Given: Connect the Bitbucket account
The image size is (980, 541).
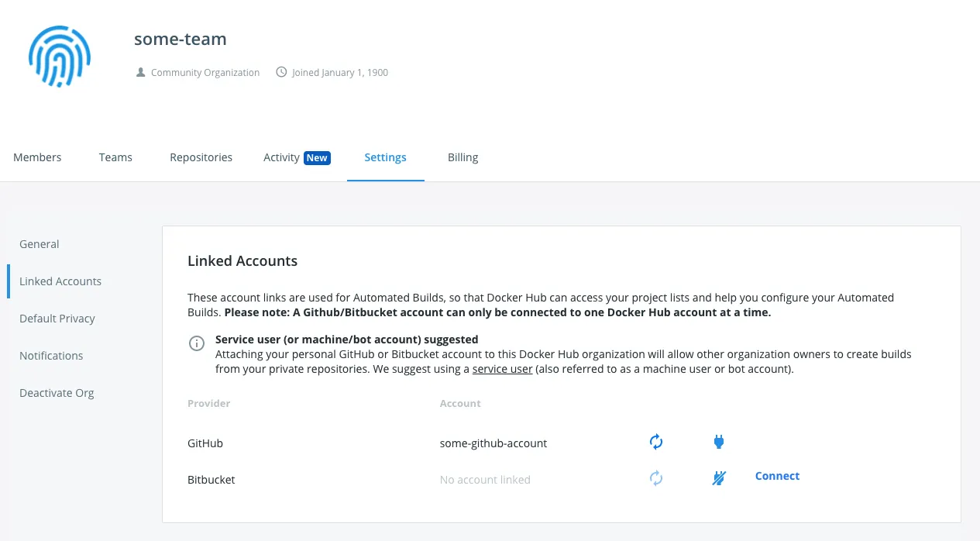Looking at the screenshot, I should 777,476.
